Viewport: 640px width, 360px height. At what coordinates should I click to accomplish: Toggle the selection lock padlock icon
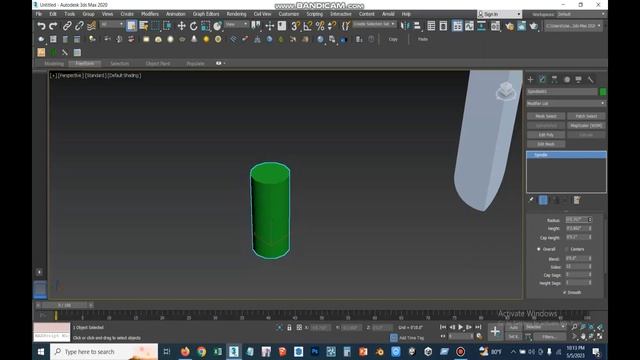[289, 327]
